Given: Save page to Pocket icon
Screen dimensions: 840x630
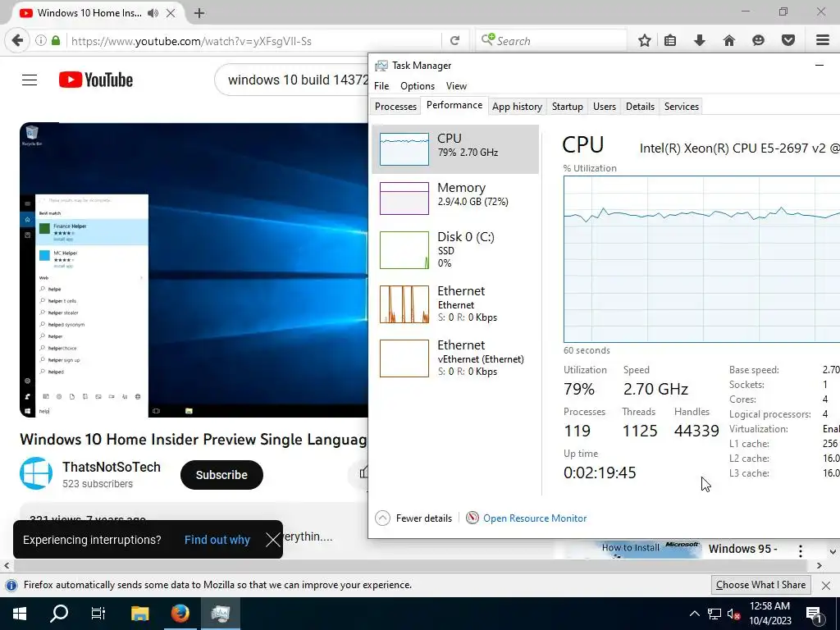Looking at the screenshot, I should pyautogui.click(x=788, y=41).
